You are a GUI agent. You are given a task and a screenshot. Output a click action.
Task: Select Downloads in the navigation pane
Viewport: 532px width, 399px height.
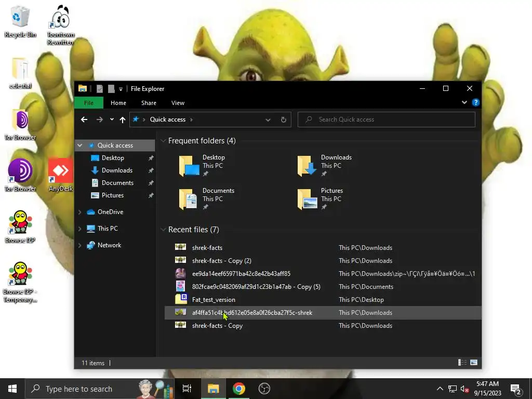117,170
